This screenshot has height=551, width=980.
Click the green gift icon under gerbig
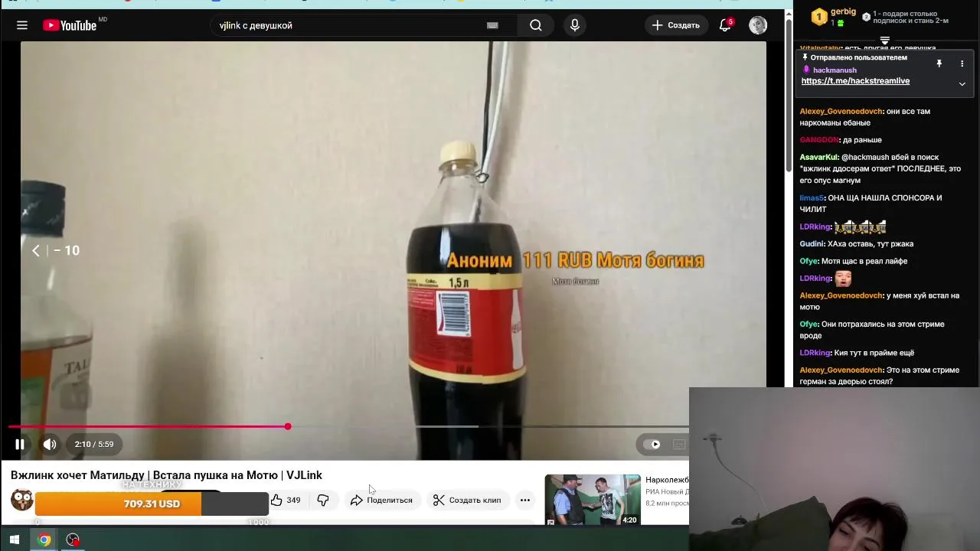point(840,24)
